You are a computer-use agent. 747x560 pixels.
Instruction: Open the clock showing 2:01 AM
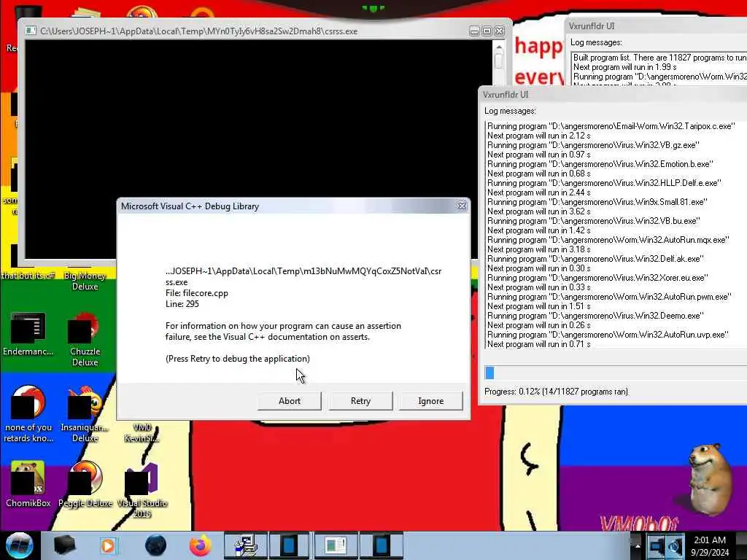(x=710, y=546)
